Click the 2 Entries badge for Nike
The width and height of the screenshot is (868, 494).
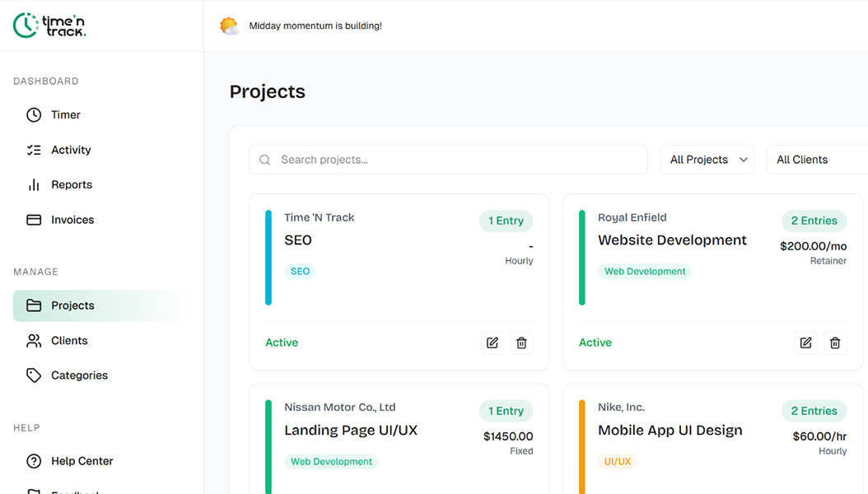point(814,411)
